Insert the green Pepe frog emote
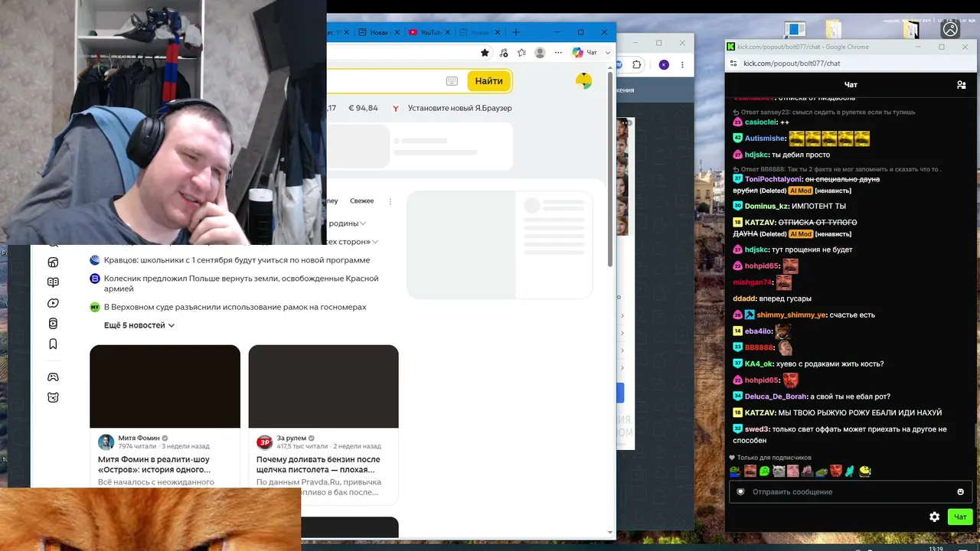The image size is (980, 551). pyautogui.click(x=735, y=471)
